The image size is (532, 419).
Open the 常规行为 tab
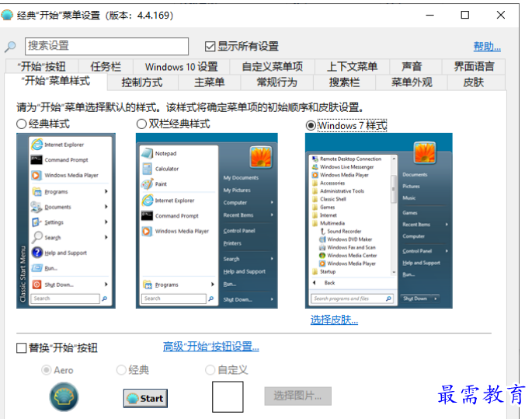276,82
